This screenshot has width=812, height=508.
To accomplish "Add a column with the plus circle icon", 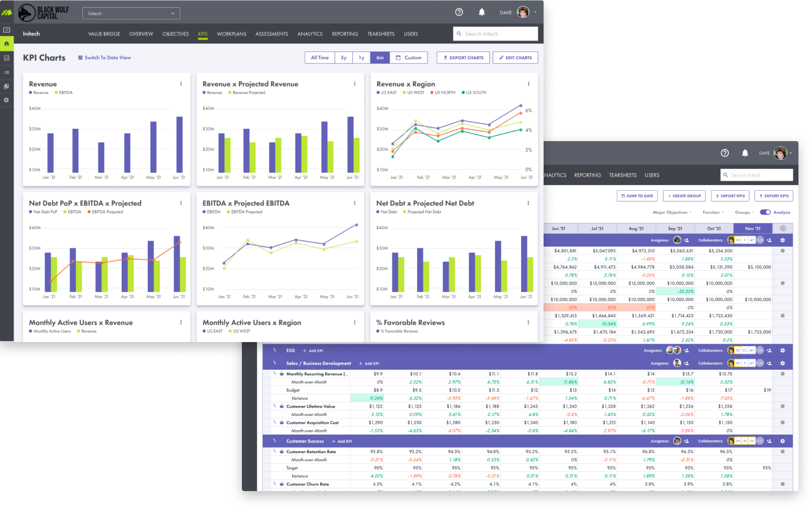I will click(783, 229).
